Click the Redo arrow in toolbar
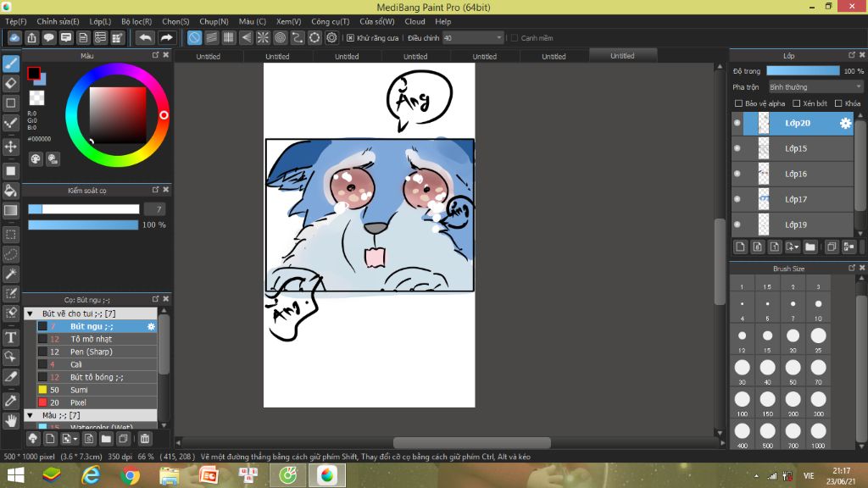868x488 pixels. [166, 37]
